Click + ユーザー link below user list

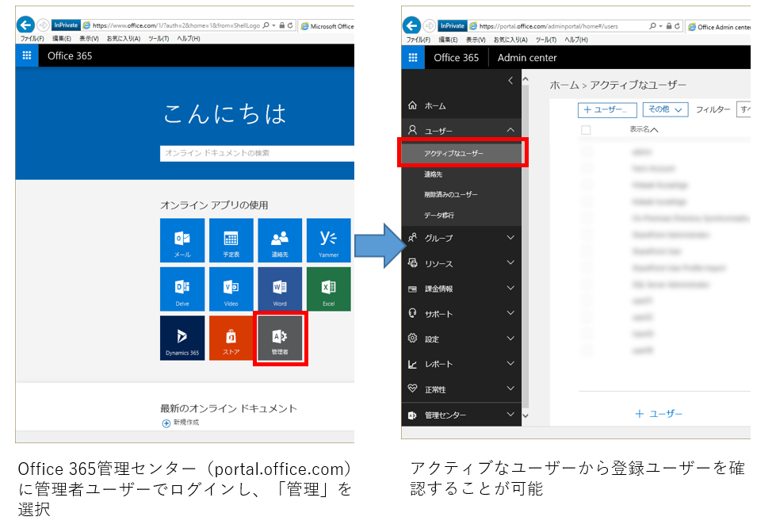(659, 414)
